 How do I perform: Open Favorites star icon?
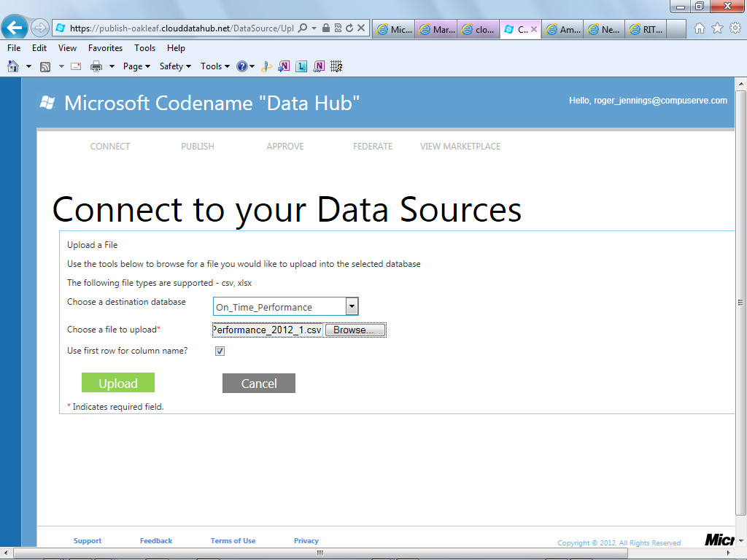[717, 28]
